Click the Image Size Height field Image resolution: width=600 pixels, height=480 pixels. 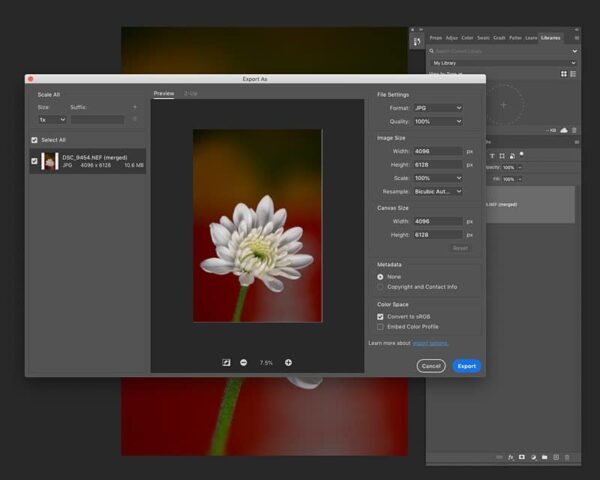(x=438, y=165)
